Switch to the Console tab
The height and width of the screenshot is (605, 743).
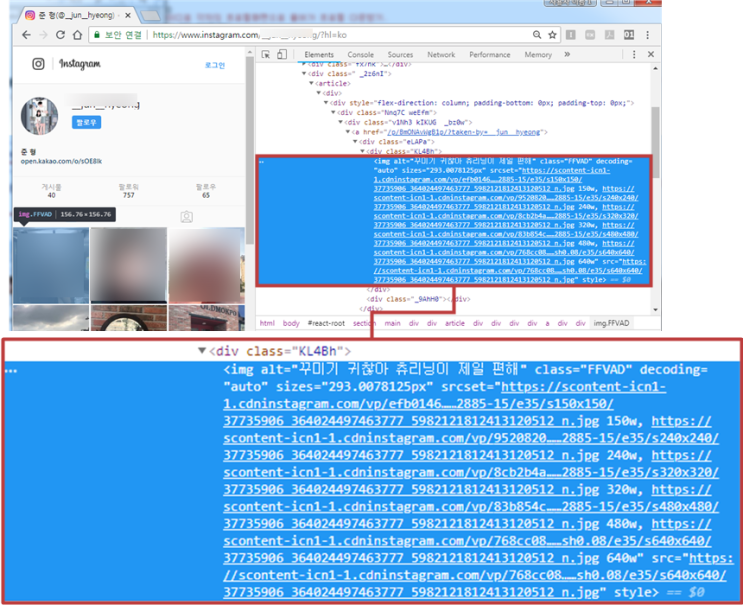click(x=361, y=54)
